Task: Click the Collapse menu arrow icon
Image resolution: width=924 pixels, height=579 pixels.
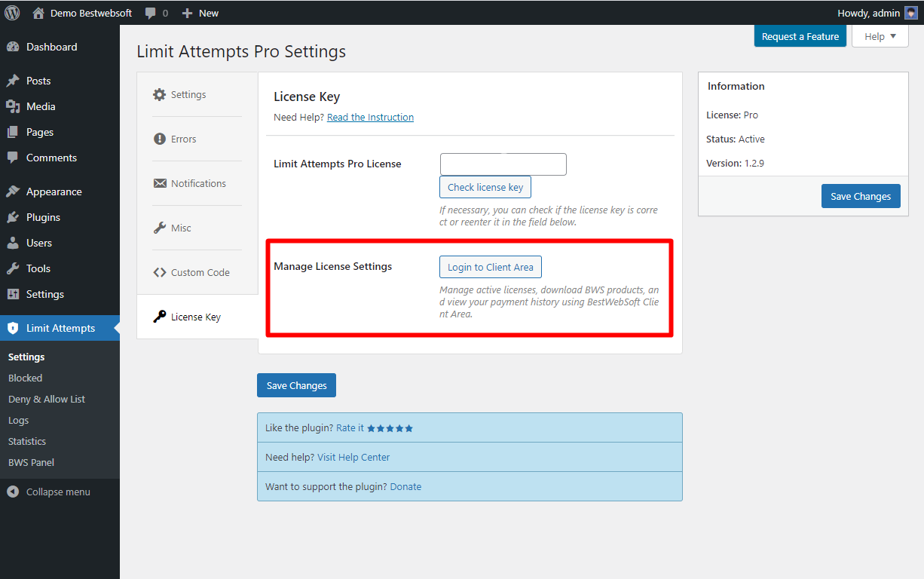Action: click(x=13, y=492)
